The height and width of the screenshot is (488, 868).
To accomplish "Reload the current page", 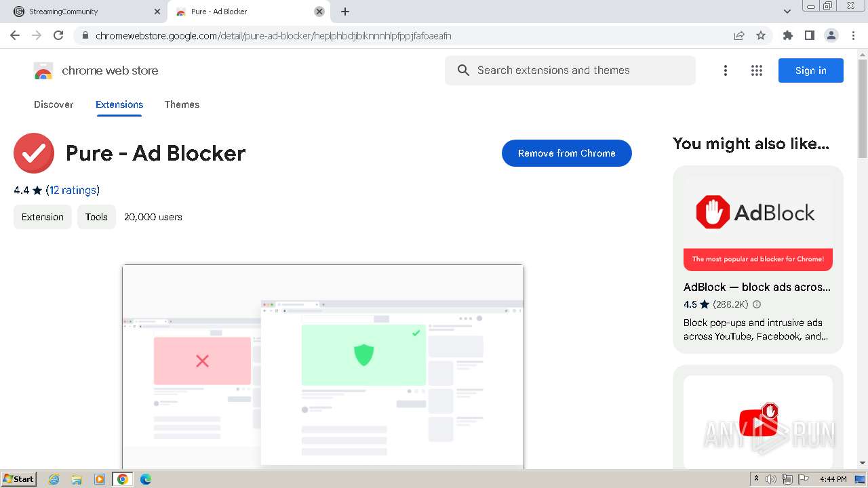I will click(x=58, y=35).
